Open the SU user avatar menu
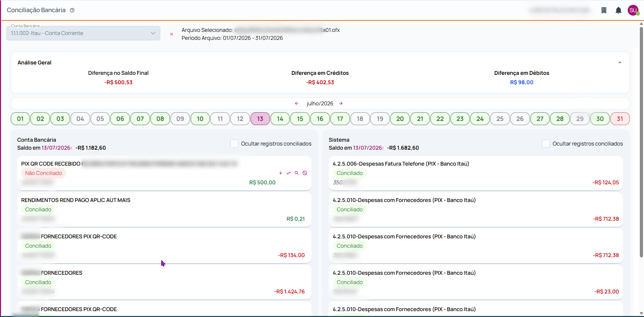 pos(633,10)
